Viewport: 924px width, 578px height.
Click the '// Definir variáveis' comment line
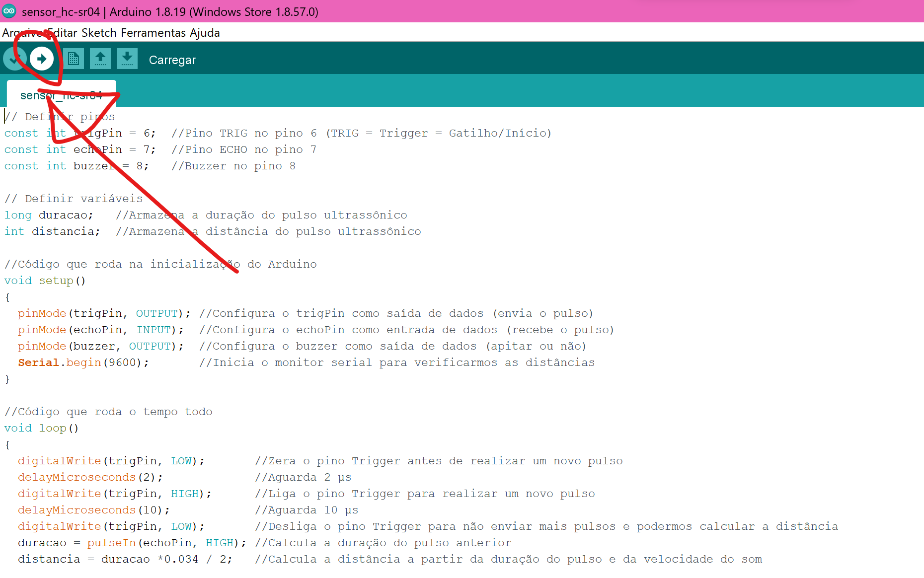coord(74,199)
